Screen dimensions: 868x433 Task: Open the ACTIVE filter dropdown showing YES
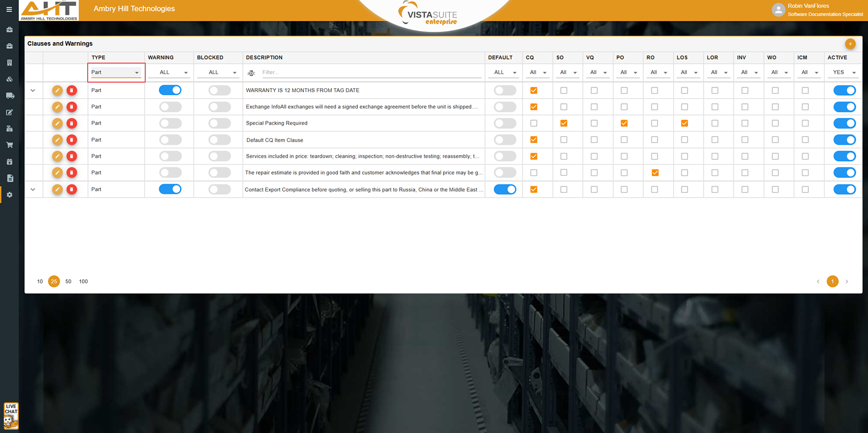844,72
